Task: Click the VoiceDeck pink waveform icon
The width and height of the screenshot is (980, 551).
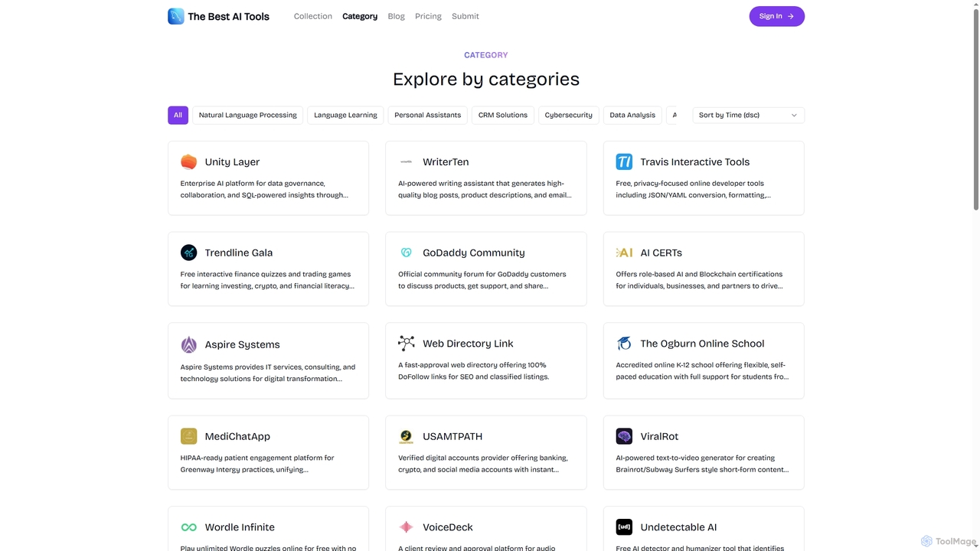Action: point(407,527)
